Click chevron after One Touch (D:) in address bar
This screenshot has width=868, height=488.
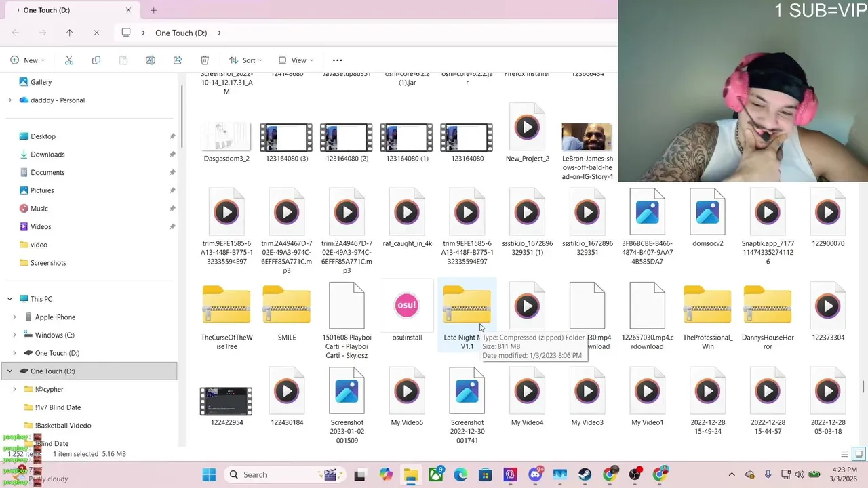[x=220, y=33]
